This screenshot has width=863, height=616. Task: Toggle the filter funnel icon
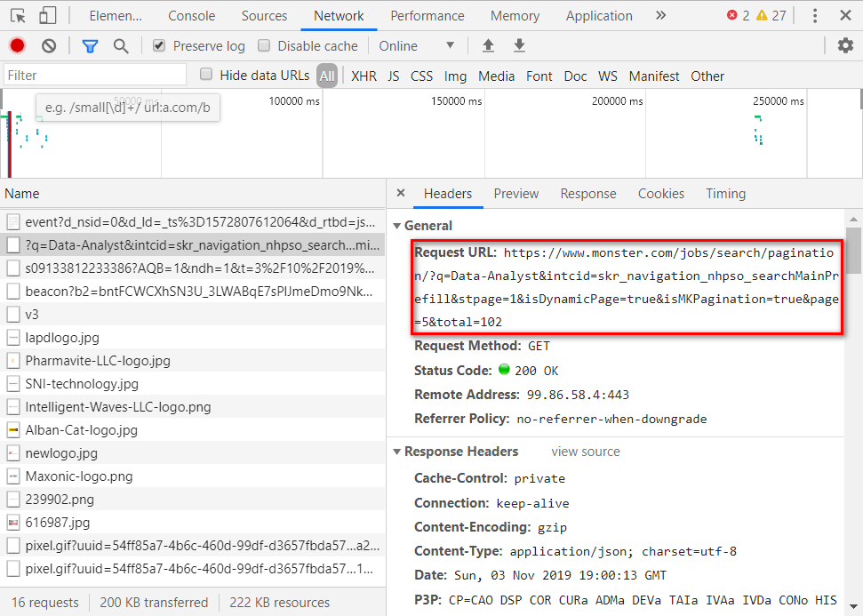[x=90, y=46]
